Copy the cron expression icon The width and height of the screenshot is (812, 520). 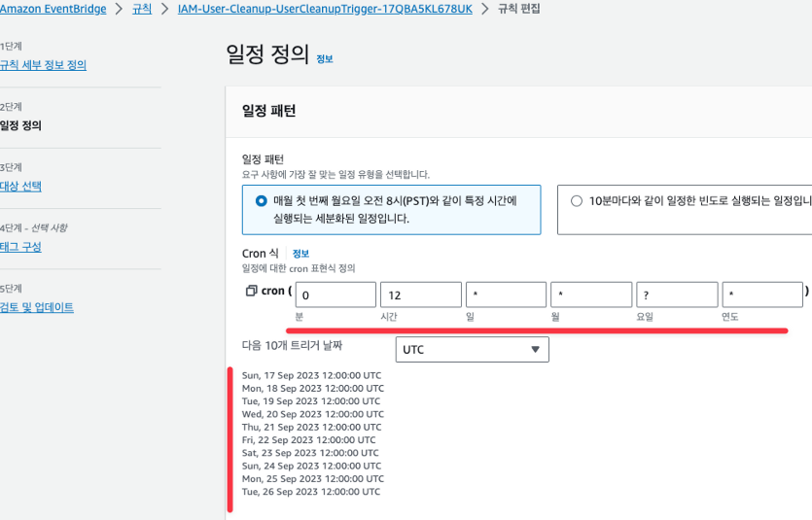pyautogui.click(x=251, y=291)
